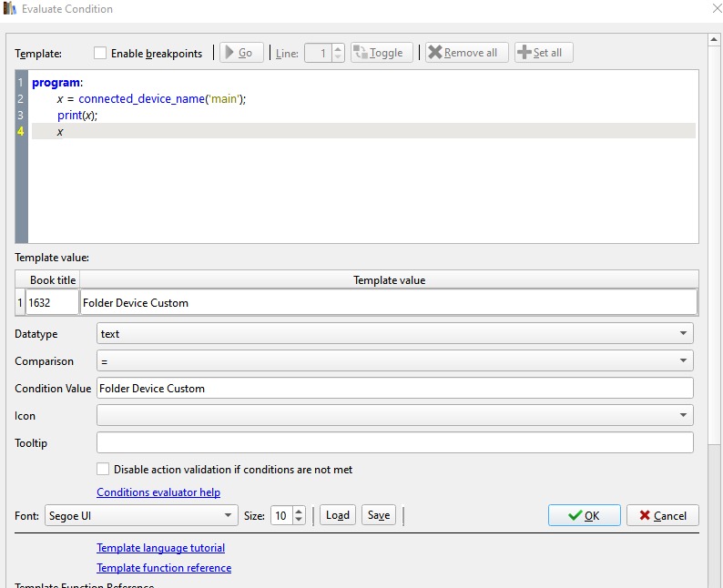Click the Go play arrow button
723x588 pixels.
click(x=241, y=53)
